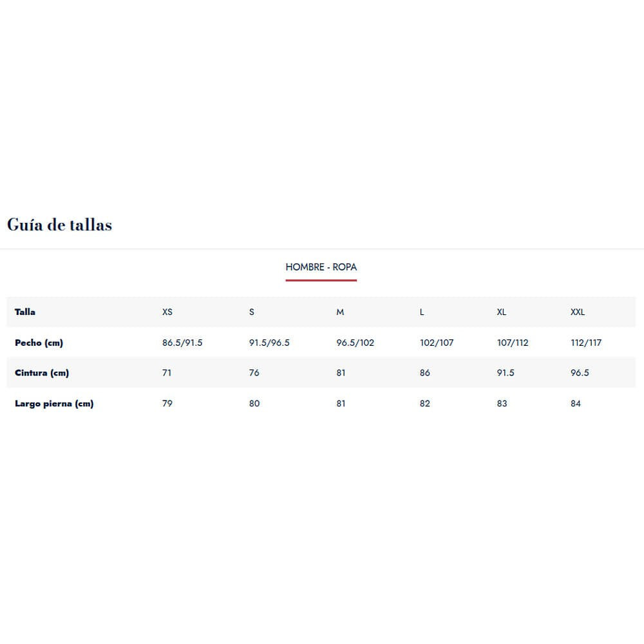Click leg length value 84

coord(576,404)
